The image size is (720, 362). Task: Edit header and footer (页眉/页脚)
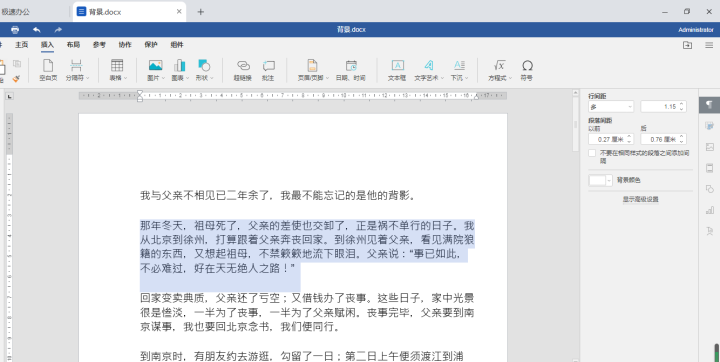point(313,70)
